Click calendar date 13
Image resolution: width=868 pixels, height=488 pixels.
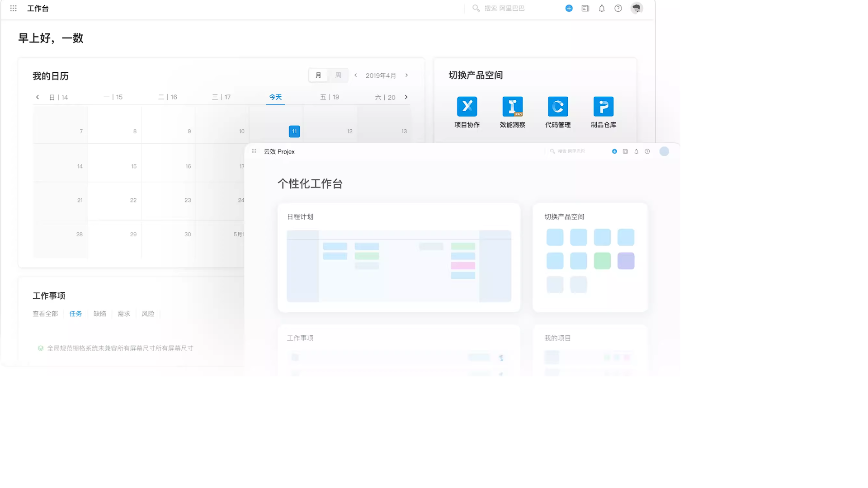(404, 131)
